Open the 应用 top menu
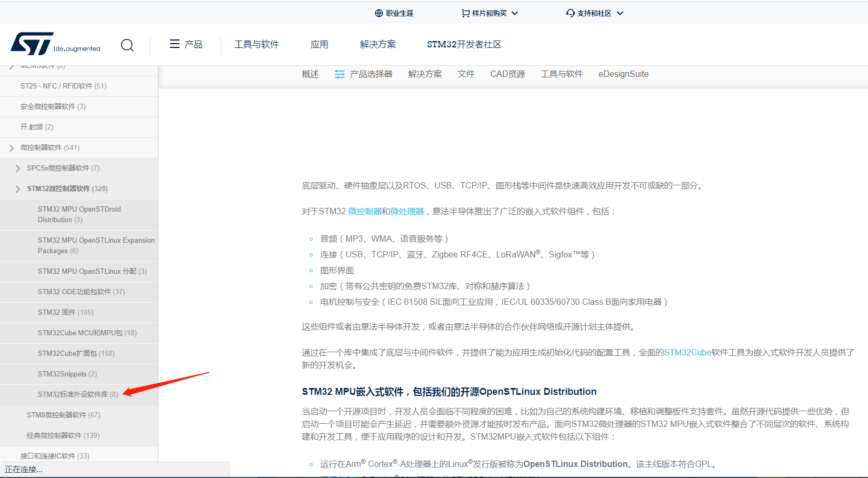 coord(320,44)
